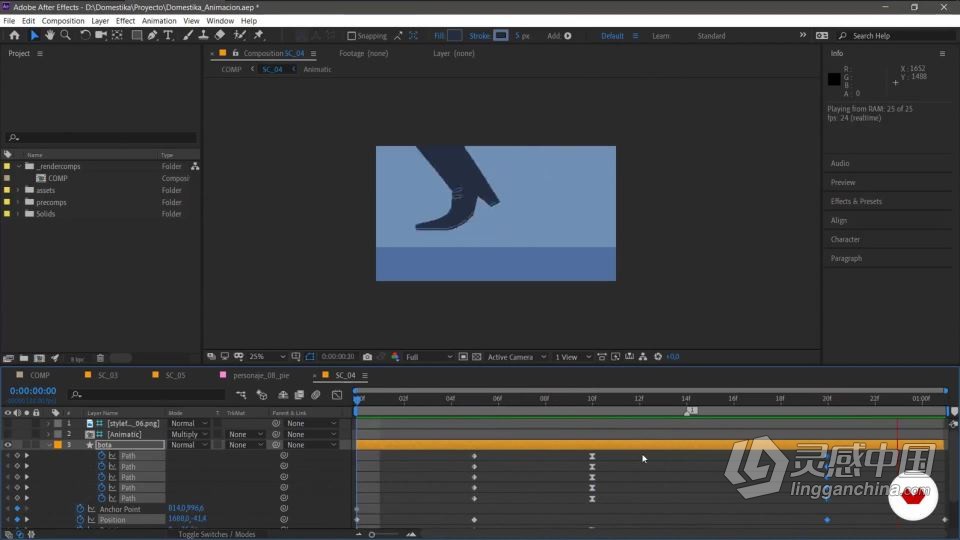The height and width of the screenshot is (540, 960).
Task: Select the Rectangle shape tool
Action: point(137,36)
